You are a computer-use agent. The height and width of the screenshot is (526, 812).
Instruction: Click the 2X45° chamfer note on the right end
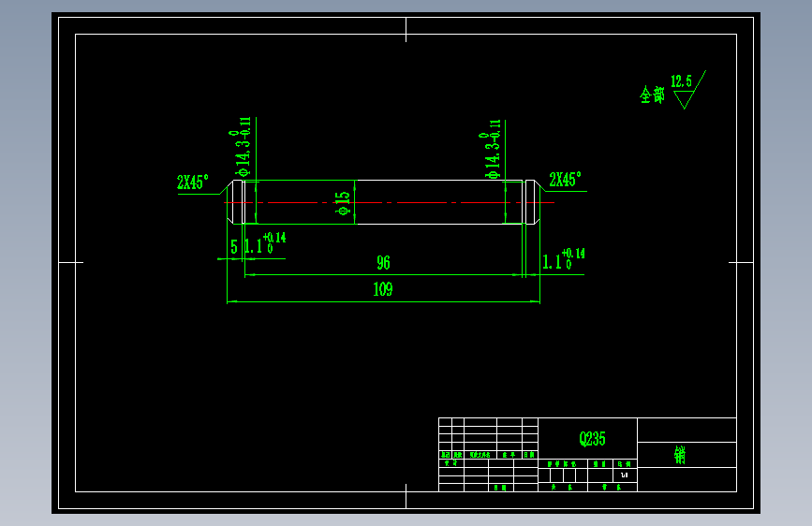pyautogui.click(x=565, y=180)
